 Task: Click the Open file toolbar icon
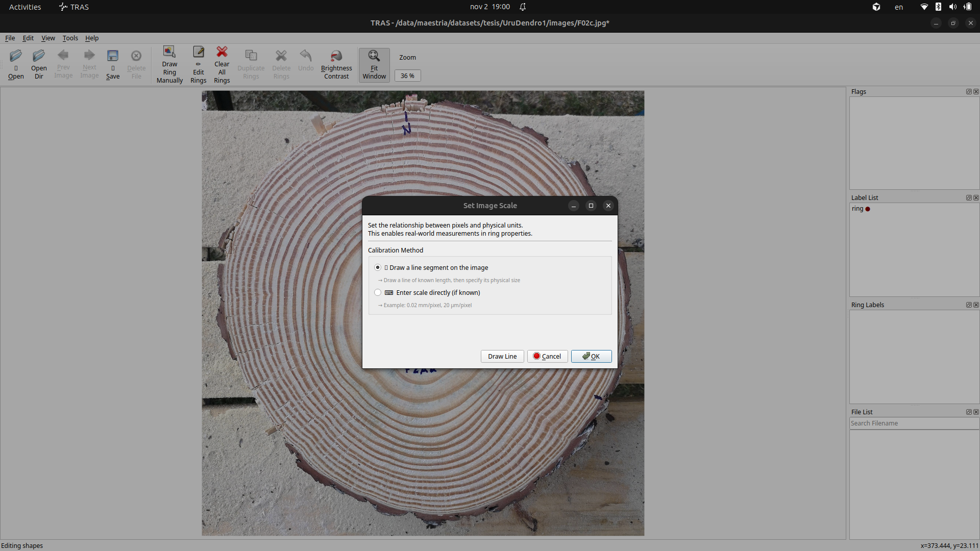(x=16, y=56)
